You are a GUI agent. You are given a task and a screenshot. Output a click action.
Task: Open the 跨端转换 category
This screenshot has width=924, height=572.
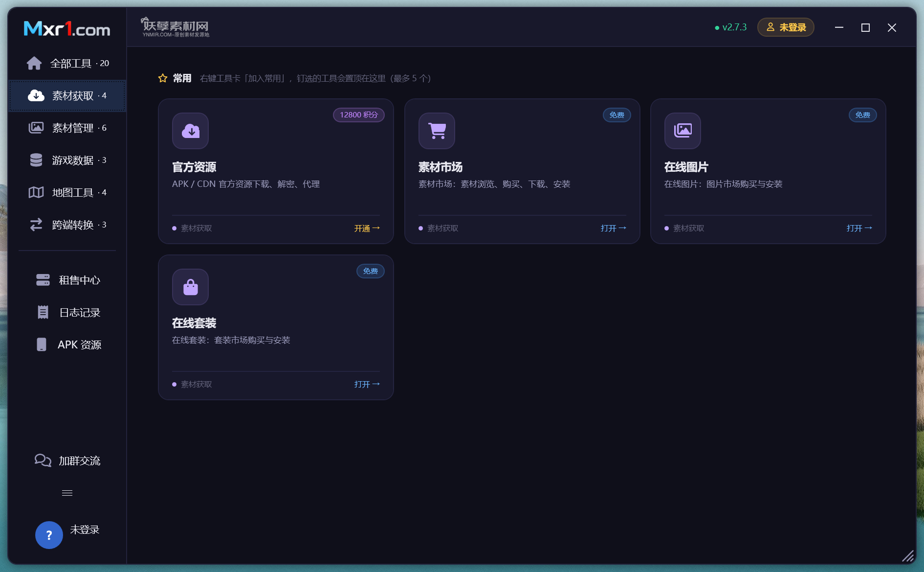tap(67, 225)
